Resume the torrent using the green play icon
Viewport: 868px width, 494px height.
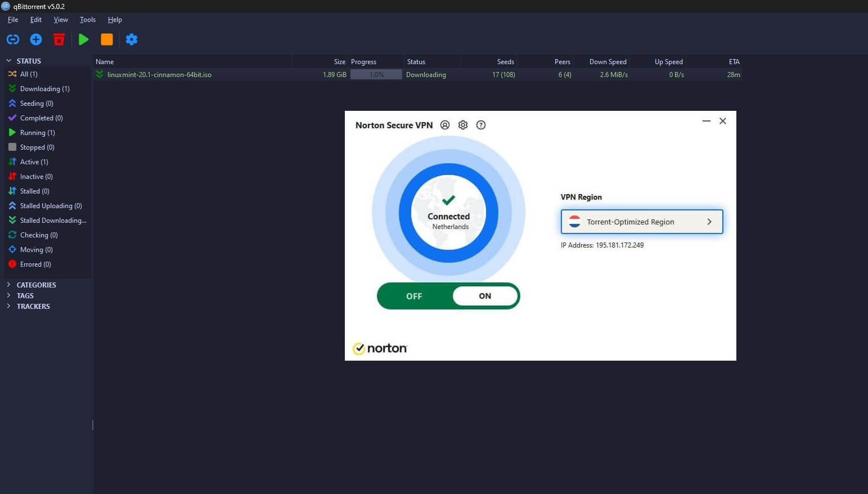(x=83, y=39)
